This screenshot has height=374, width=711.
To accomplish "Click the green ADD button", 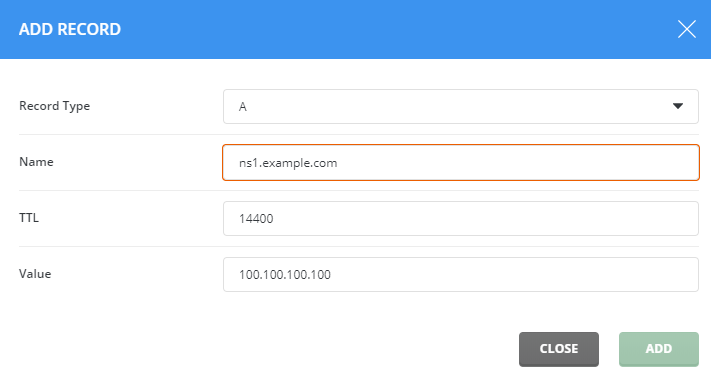I will pyautogui.click(x=659, y=349).
